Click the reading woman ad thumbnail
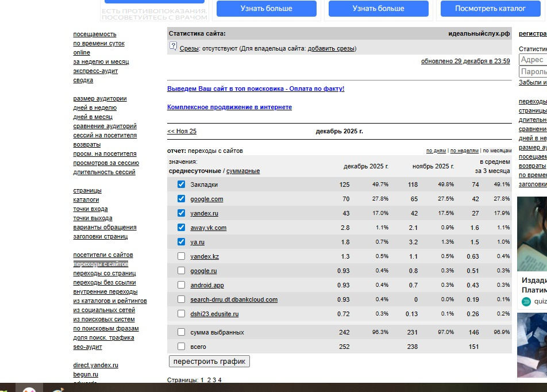 532,234
